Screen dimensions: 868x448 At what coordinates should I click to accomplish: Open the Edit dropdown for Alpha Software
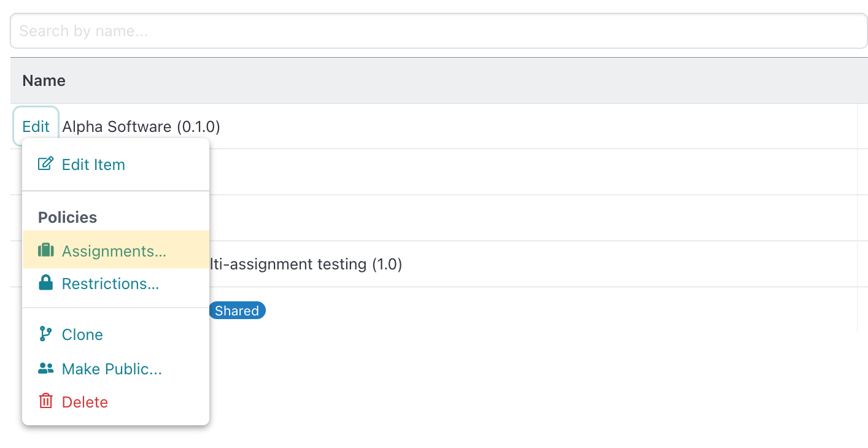click(36, 126)
